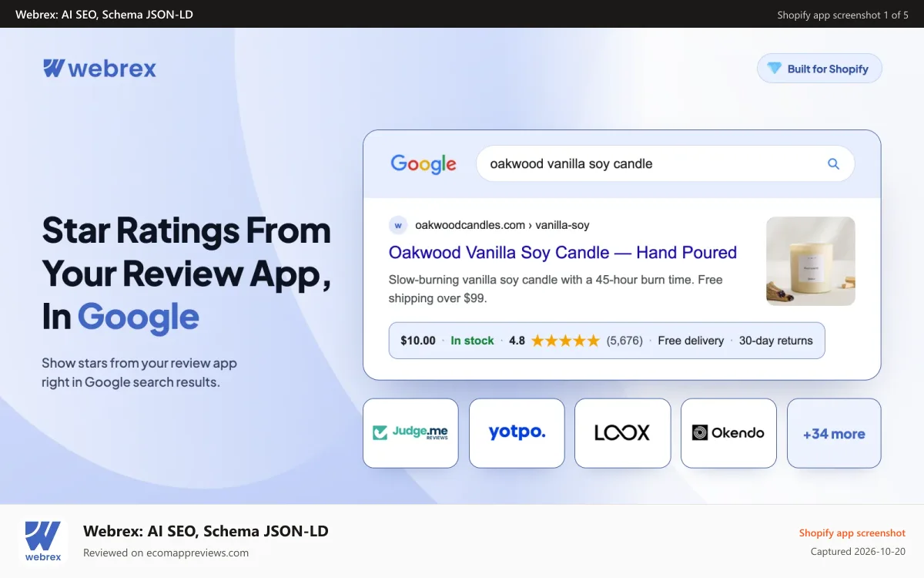Click the Google logo in search mockup
The height and width of the screenshot is (578, 924).
coord(423,164)
